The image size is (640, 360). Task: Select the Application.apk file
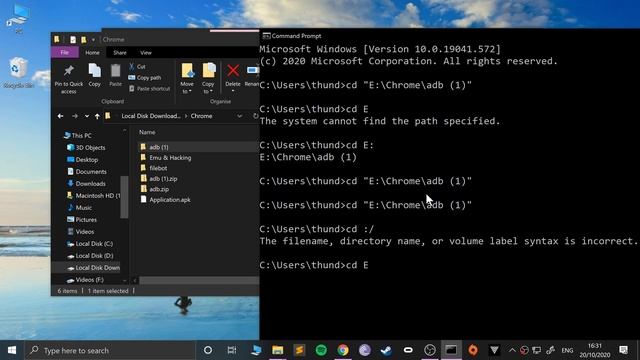169,200
